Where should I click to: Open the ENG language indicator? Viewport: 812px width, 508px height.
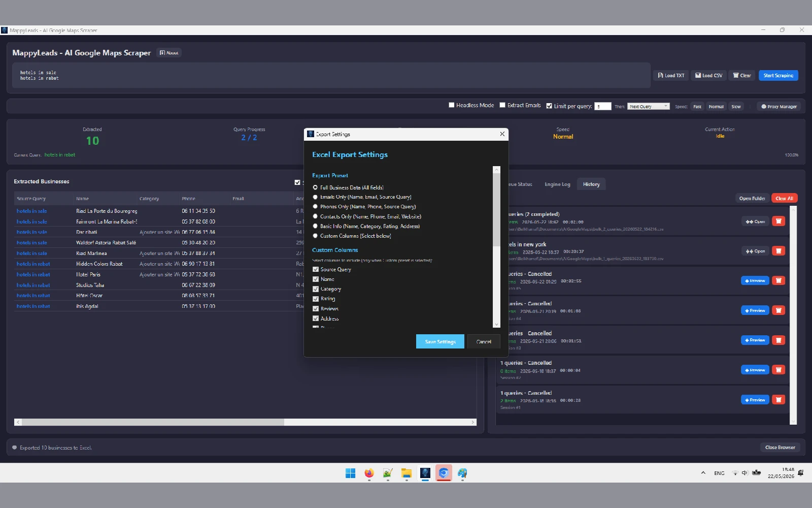719,473
